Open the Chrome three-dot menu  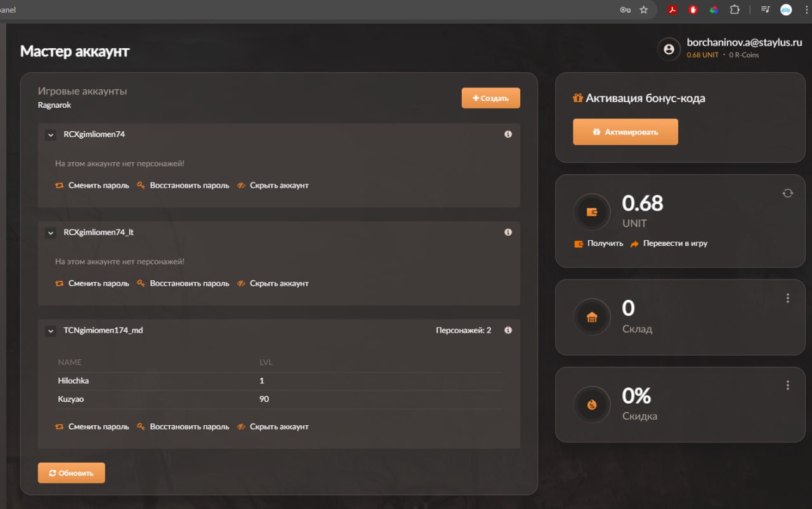(806, 10)
